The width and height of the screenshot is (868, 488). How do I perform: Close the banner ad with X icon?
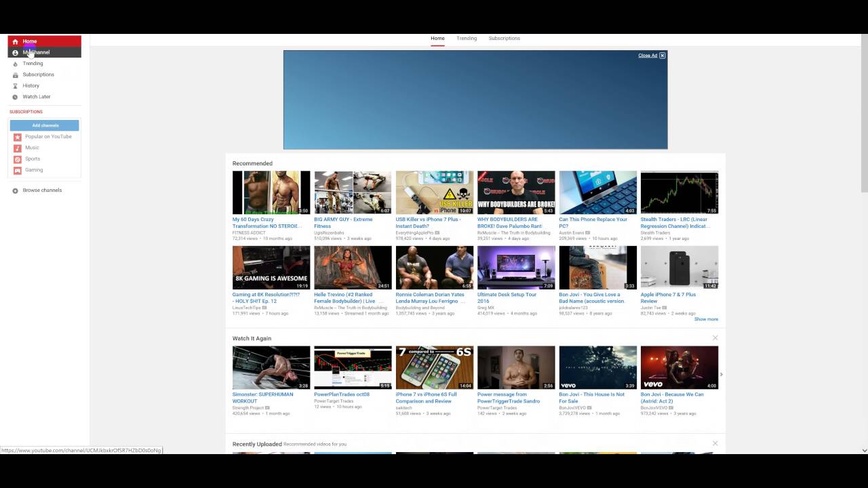tap(663, 56)
